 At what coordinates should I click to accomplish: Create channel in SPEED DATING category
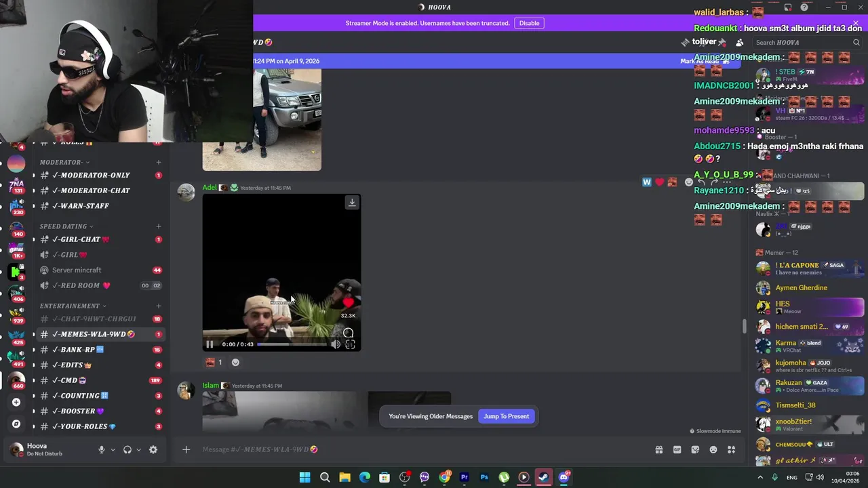[159, 226]
